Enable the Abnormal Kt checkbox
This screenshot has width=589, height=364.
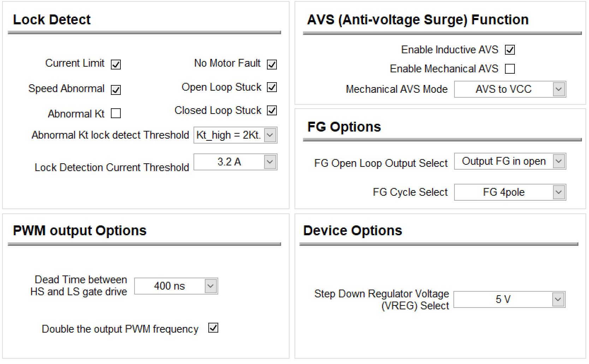[117, 114]
